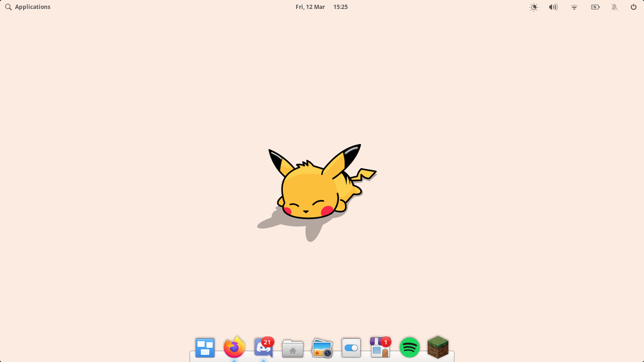Open the Applications menu

pos(27,7)
